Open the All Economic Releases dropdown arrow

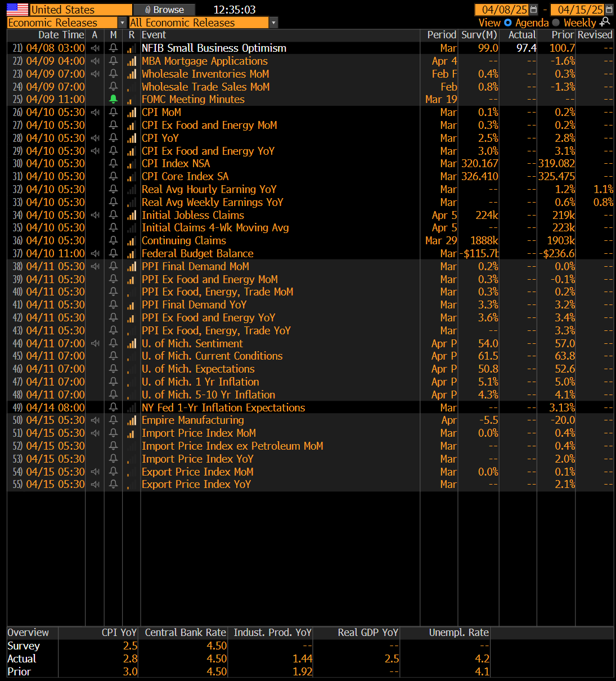273,23
